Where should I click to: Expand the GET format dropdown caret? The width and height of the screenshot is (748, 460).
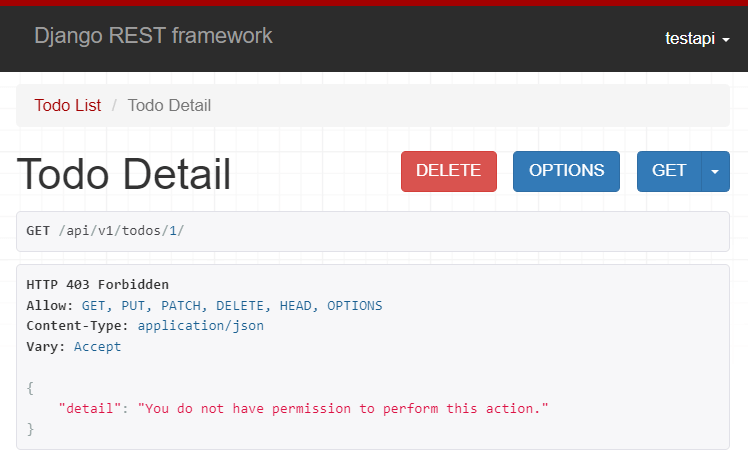pos(715,171)
